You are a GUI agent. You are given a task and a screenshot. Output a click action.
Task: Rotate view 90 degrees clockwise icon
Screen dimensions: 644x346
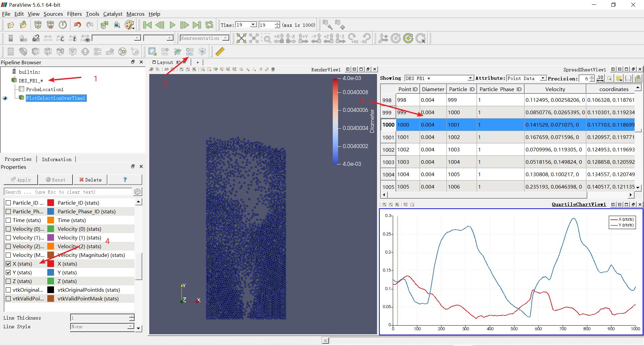(x=353, y=38)
